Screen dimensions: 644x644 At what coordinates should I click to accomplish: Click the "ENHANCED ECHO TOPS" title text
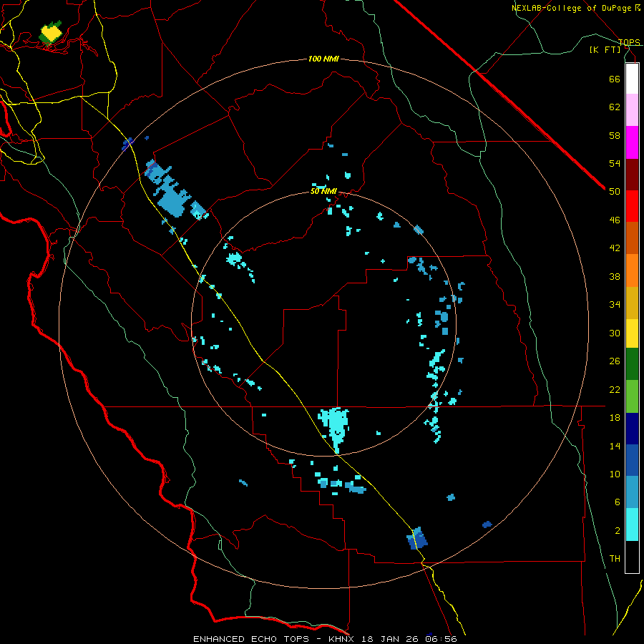click(x=251, y=639)
